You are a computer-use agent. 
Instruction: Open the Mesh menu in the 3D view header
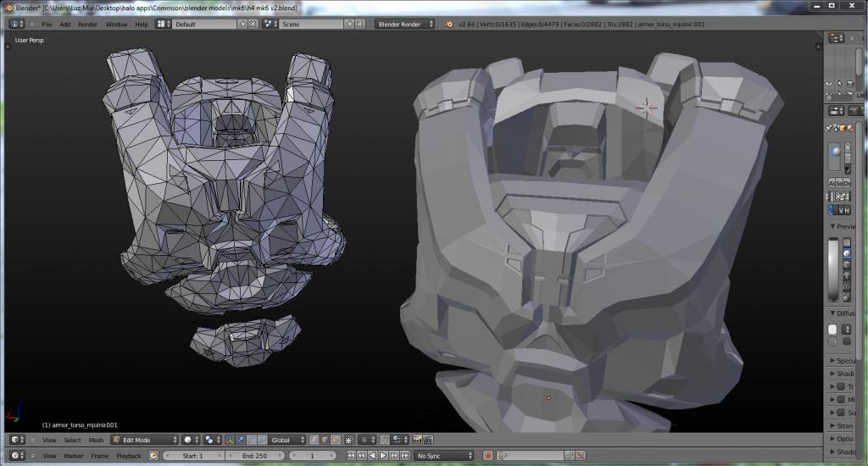click(97, 440)
